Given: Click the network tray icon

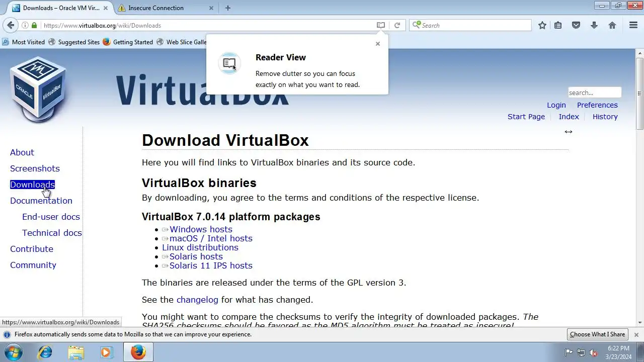Looking at the screenshot, I should [x=581, y=352].
